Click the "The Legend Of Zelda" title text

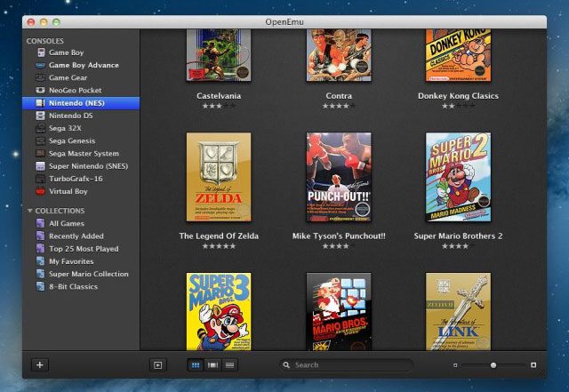tap(219, 236)
